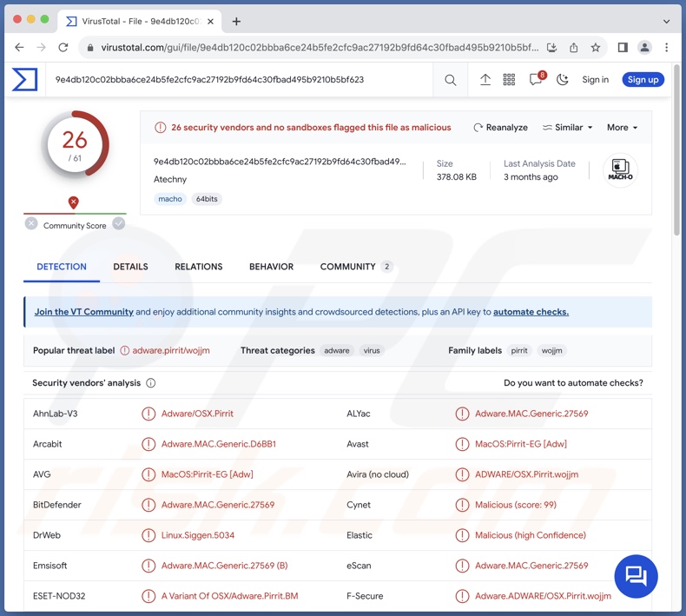
Task: Click the browser back arrow
Action: coord(19,47)
